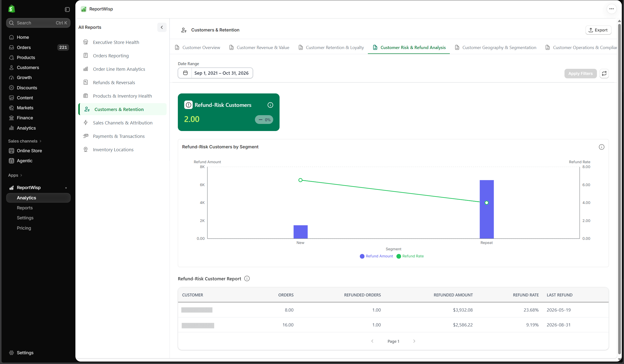Click the reset filters refresh icon

click(604, 73)
